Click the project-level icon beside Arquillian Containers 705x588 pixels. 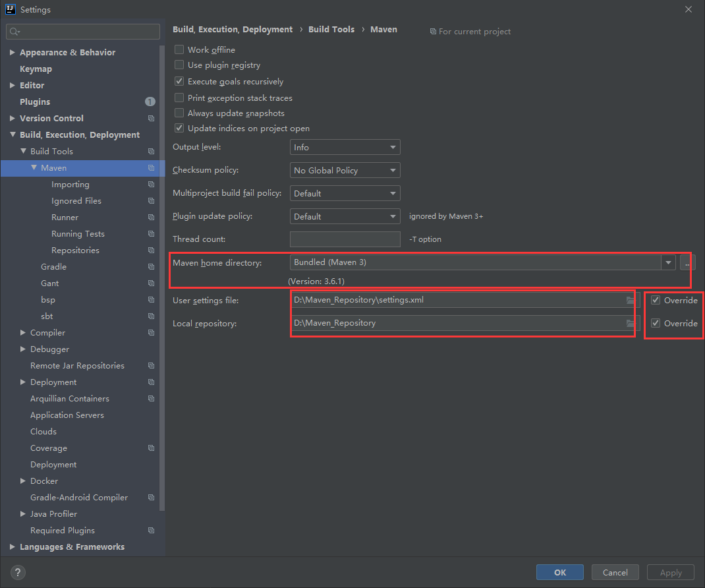(151, 399)
